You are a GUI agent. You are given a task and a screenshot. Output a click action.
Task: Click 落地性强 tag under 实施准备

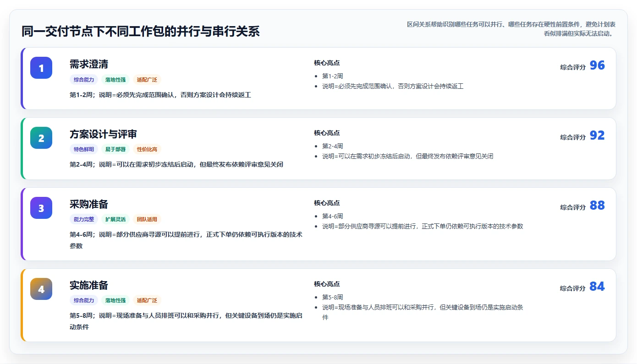click(115, 300)
